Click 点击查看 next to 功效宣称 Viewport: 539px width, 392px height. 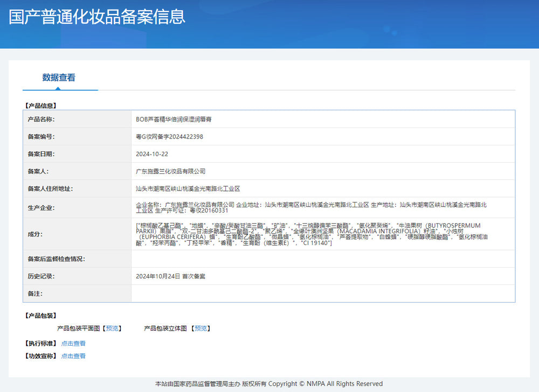(73, 356)
